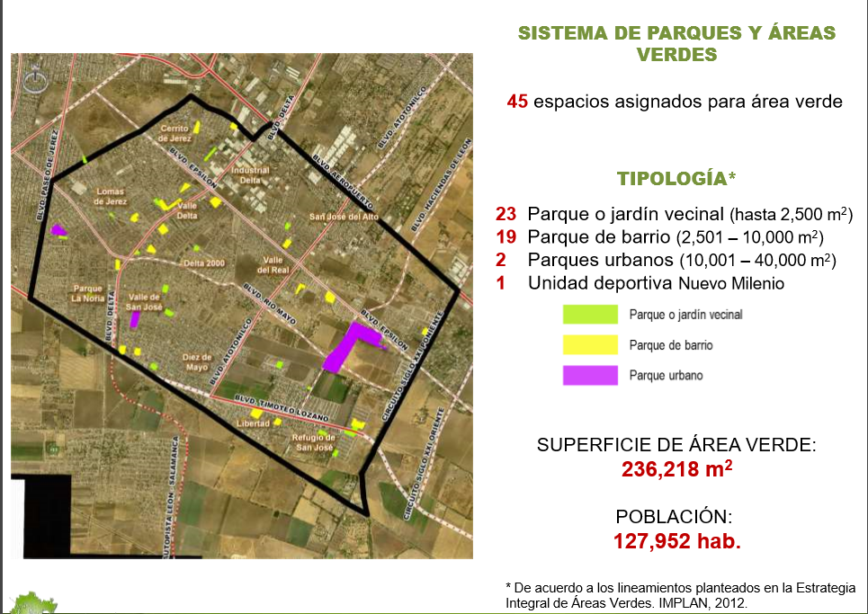Click the purple park polygon beside Blvd. Paseo de Jerez

click(x=58, y=229)
